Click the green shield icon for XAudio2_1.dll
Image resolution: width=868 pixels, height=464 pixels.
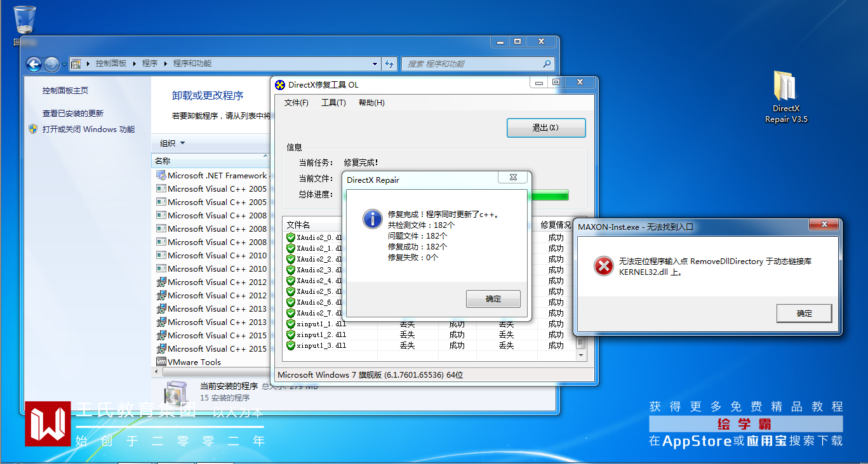(x=291, y=248)
